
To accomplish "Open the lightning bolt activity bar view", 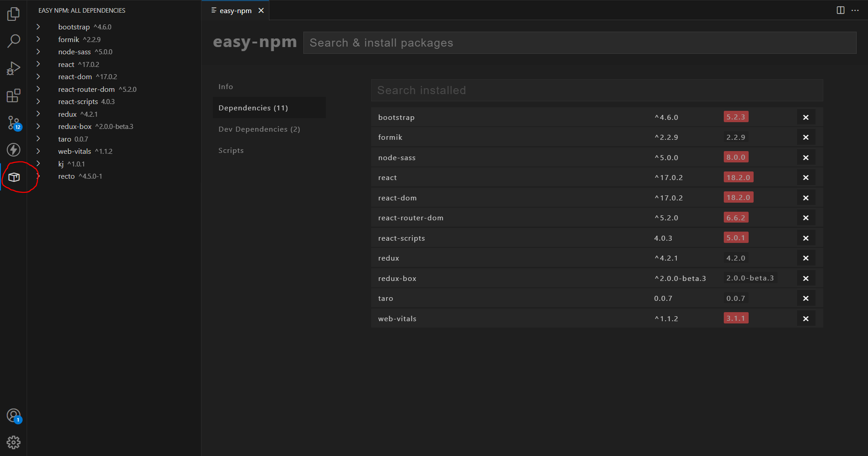I will [x=14, y=150].
